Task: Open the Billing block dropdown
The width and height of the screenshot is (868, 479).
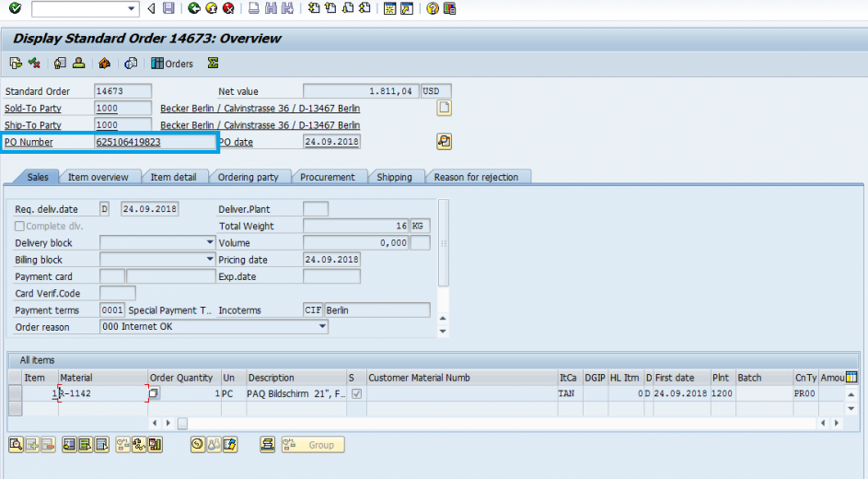Action: pyautogui.click(x=210, y=259)
